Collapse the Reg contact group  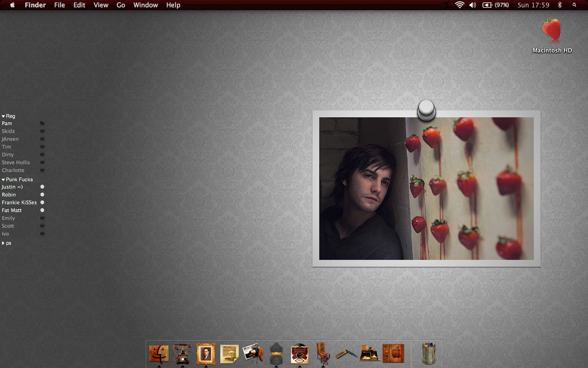[x=3, y=116]
